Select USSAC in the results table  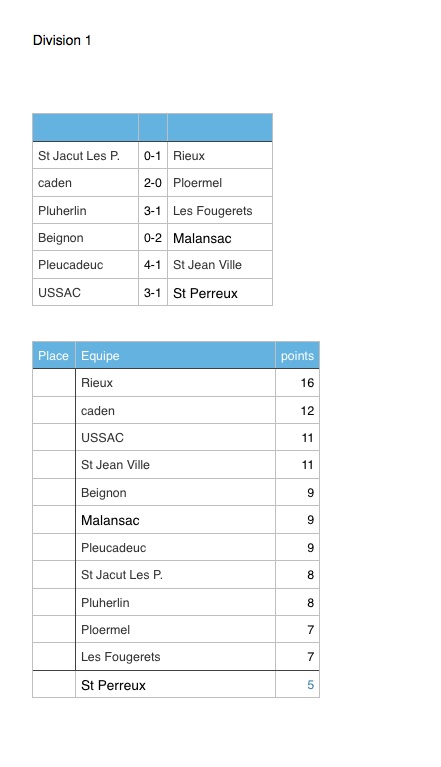click(x=86, y=293)
